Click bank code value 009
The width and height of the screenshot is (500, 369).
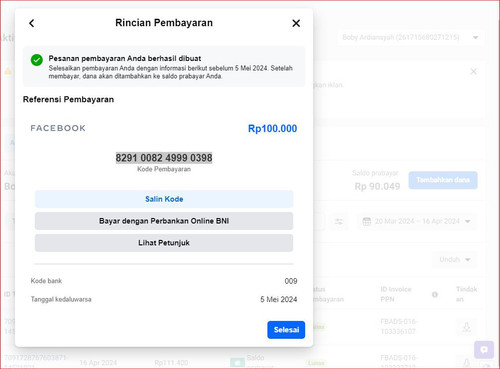coord(291,281)
